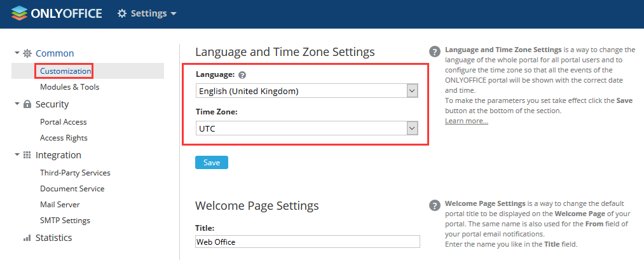
Task: Click the question mark icon beside Language settings description
Action: [x=435, y=51]
